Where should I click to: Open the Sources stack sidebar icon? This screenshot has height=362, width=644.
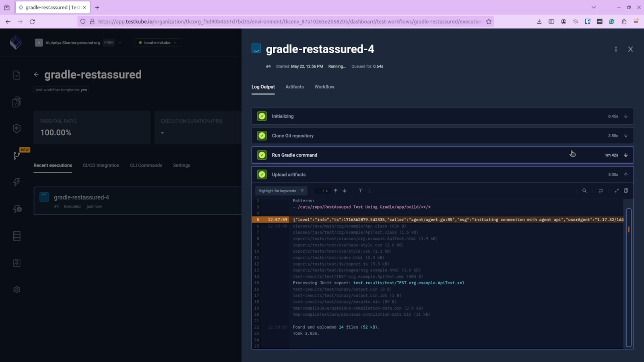pyautogui.click(x=17, y=236)
